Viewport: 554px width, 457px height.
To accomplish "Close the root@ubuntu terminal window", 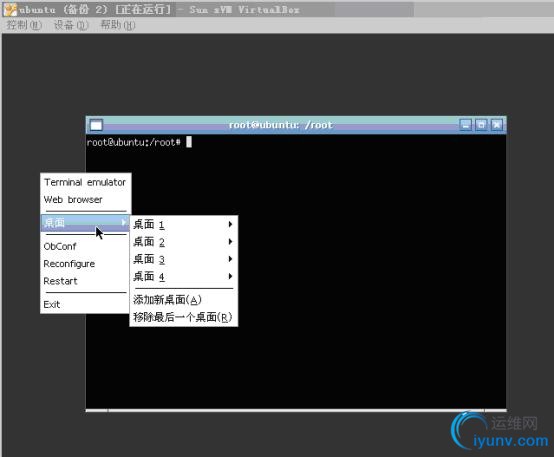I will [x=497, y=125].
